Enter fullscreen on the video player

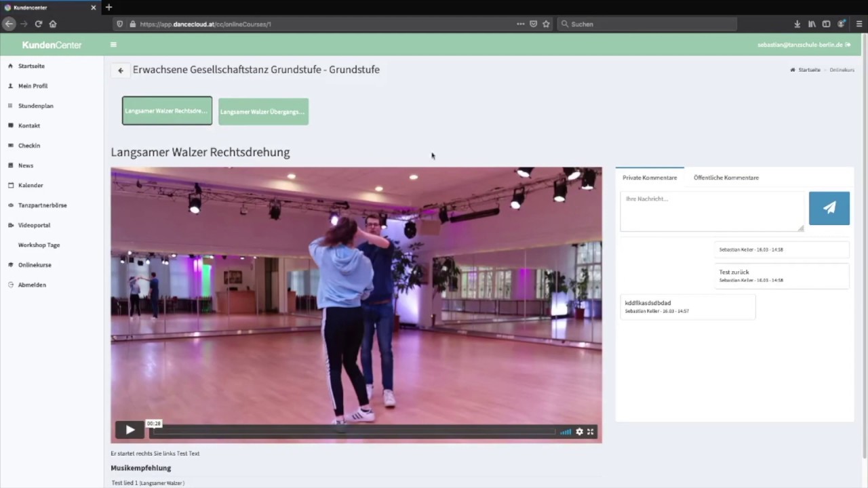tap(591, 432)
